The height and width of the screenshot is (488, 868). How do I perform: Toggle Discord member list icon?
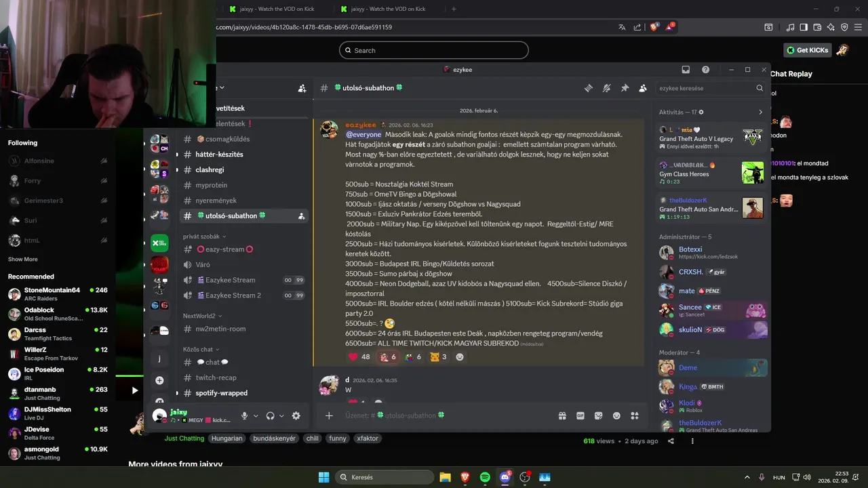pyautogui.click(x=642, y=88)
